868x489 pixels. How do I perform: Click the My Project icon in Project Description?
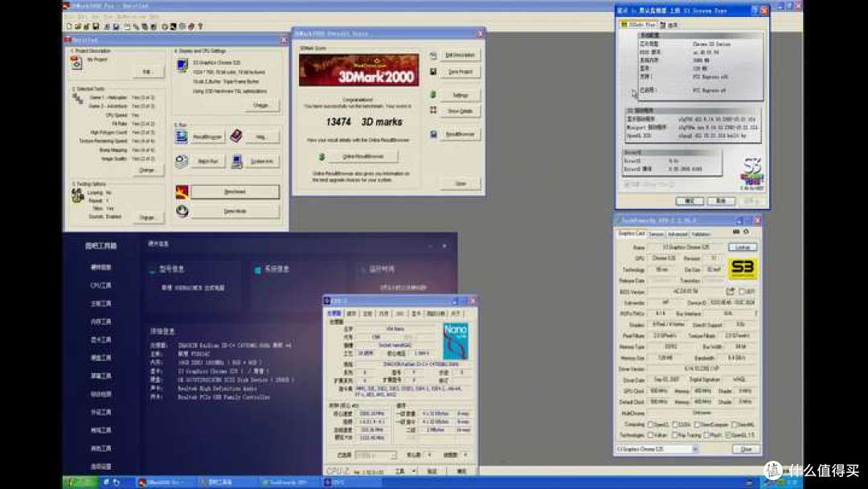(76, 63)
